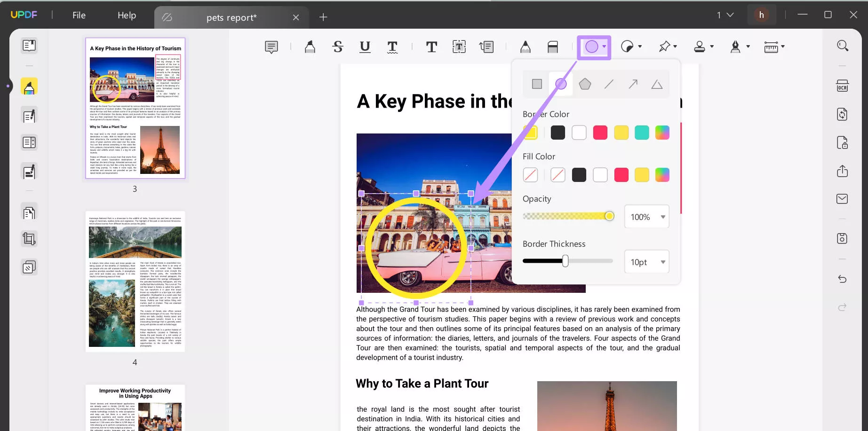Save the document with disk icon
This screenshot has height=431, width=868.
tap(842, 238)
